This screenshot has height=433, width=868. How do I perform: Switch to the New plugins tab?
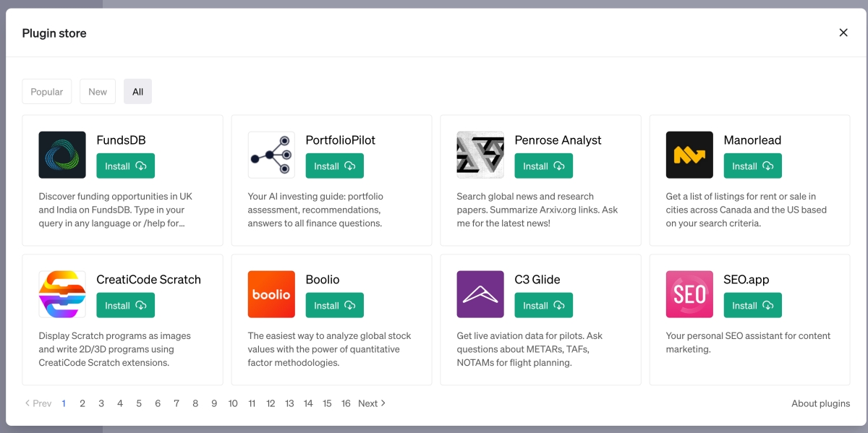pyautogui.click(x=98, y=92)
